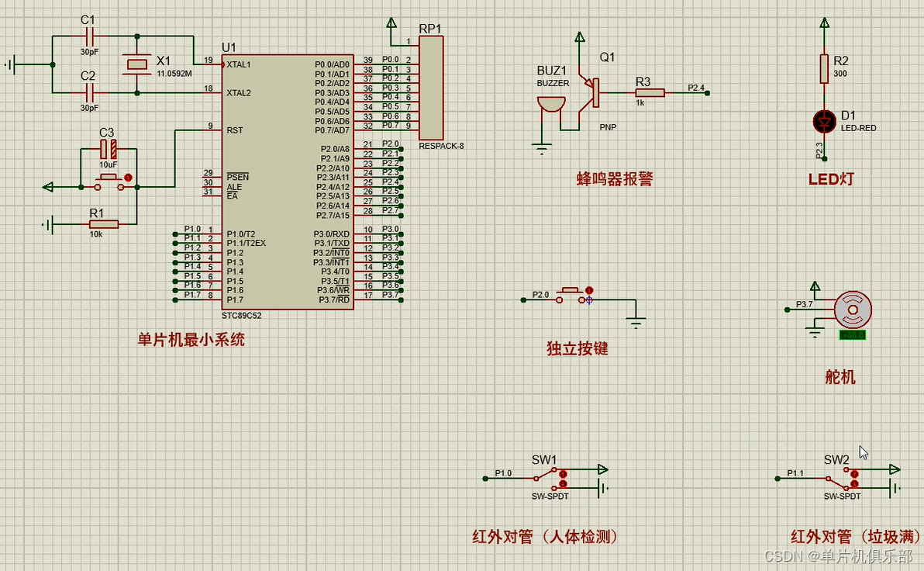Select the 红外对管（垃圾满） label
The image size is (924, 571).
[x=856, y=536]
